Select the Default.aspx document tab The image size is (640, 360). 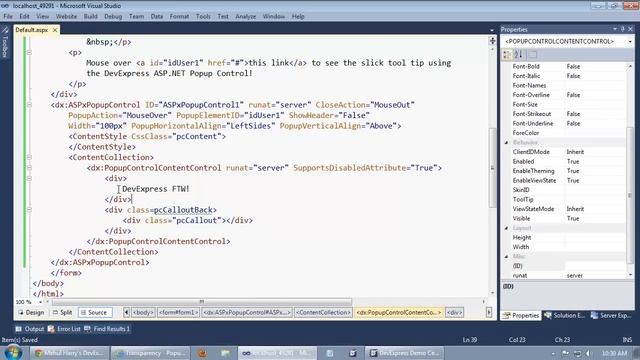coord(32,30)
